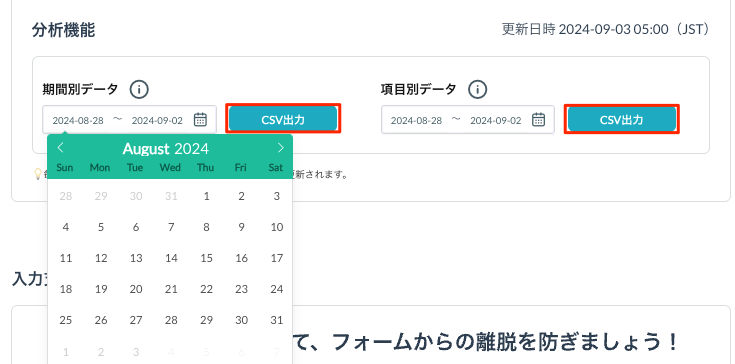Pick August 5 in the calendar
Viewport: 735px width, 364px height.
pyautogui.click(x=101, y=227)
